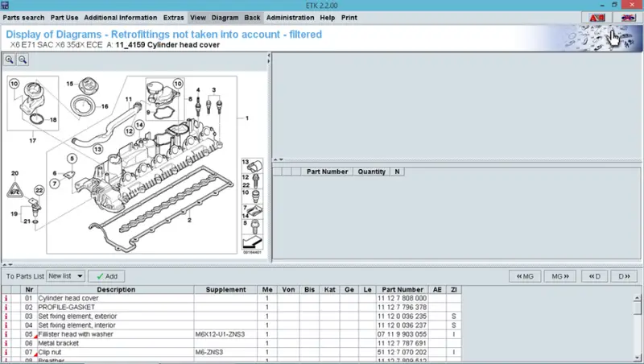Go to next diagram D»
Viewport: 644px width, 364px height.
625,276
